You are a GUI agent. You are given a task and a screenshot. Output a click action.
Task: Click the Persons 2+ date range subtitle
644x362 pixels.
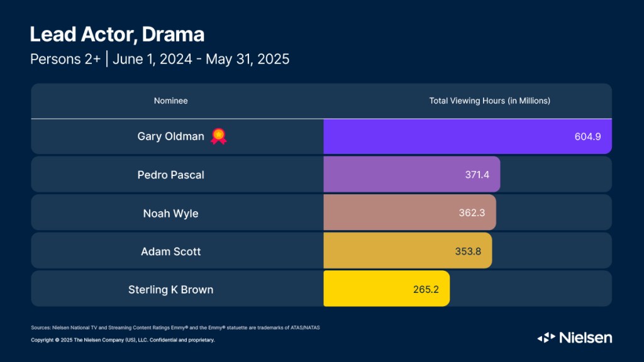(160, 60)
